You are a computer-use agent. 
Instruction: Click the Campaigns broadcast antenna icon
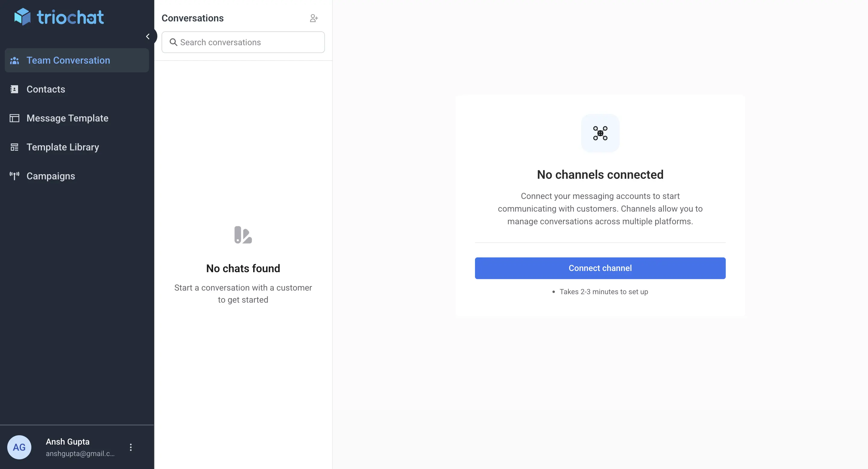pos(14,176)
